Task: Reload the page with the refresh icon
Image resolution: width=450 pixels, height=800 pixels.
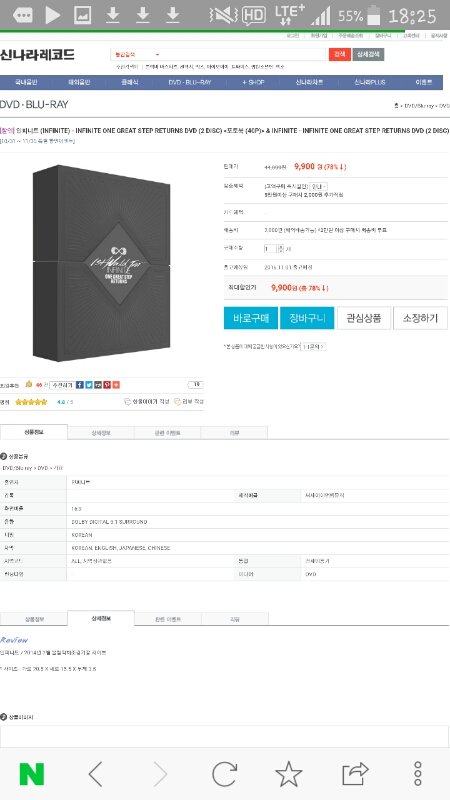Action: click(x=224, y=774)
